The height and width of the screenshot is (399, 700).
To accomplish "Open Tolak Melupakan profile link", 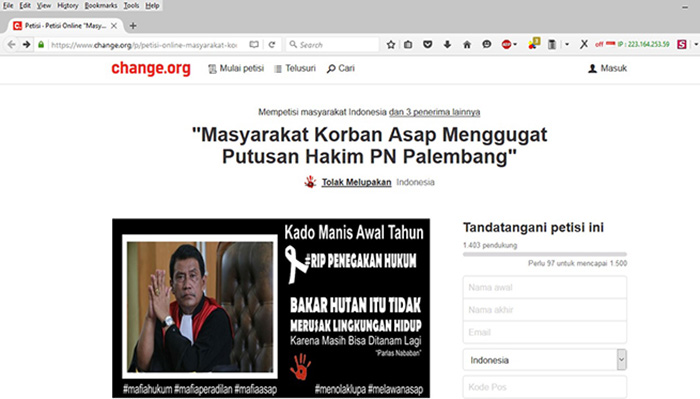I will click(356, 182).
